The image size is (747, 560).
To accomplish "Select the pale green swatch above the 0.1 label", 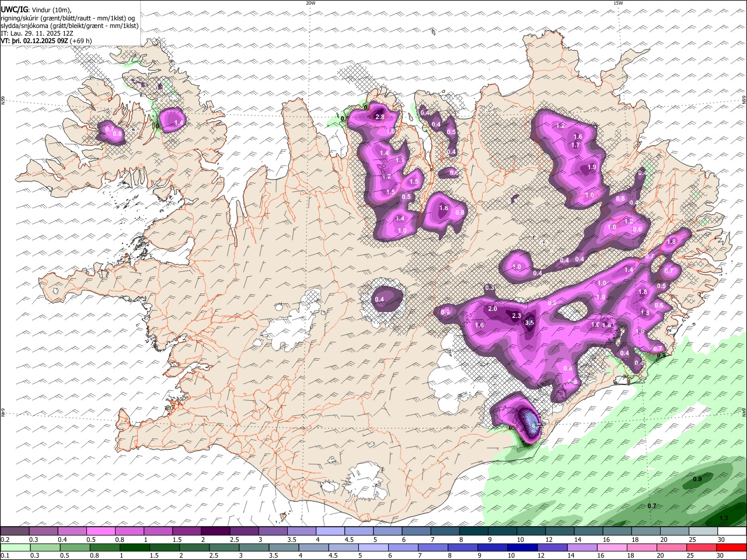I will [x=15, y=548].
